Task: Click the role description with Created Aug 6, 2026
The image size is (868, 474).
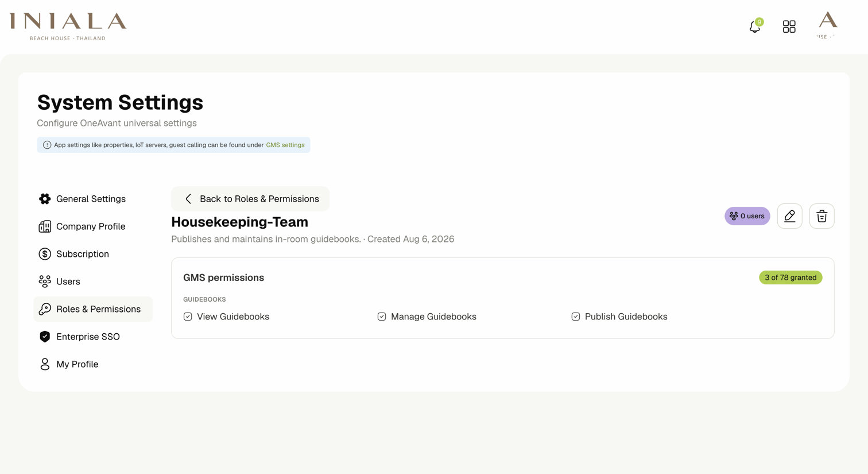Action: click(x=313, y=239)
